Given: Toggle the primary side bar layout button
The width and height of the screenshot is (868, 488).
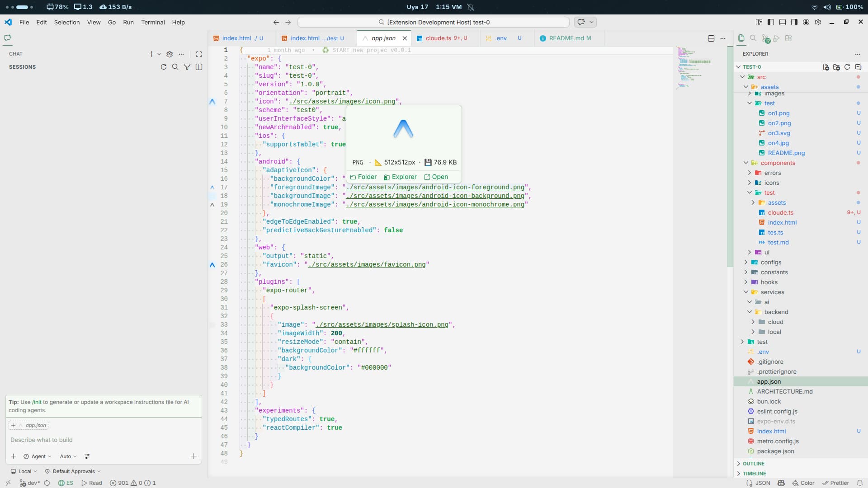Looking at the screenshot, I should [x=771, y=22].
